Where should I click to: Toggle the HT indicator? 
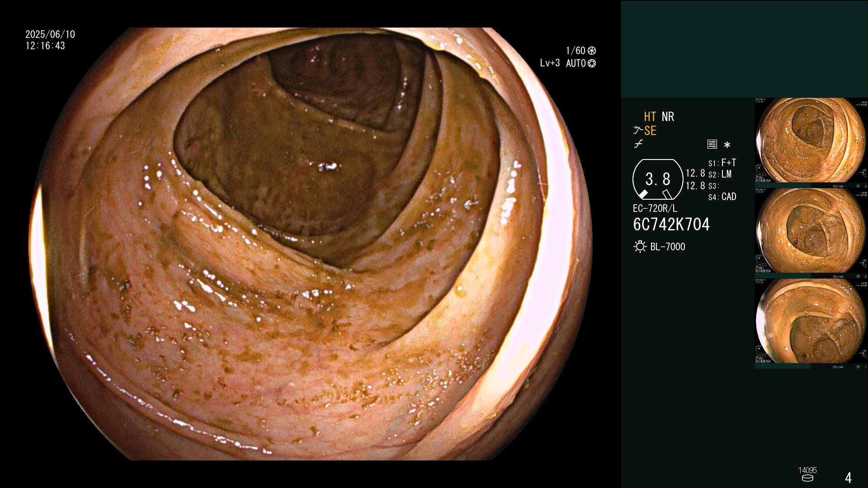(x=650, y=117)
